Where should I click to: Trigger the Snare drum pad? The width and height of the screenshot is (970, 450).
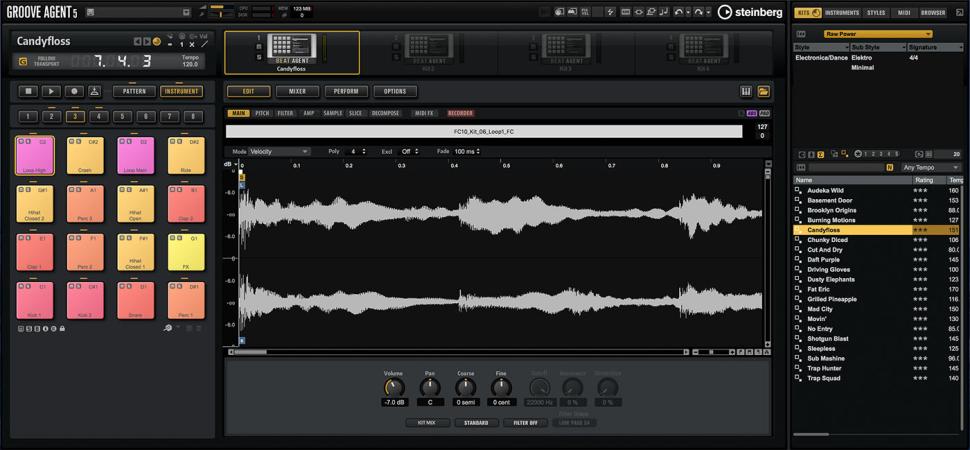[136, 300]
